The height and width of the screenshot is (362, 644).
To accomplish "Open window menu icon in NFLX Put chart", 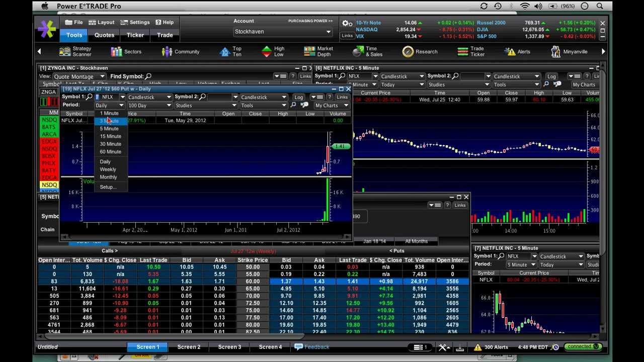I will coord(317,97).
